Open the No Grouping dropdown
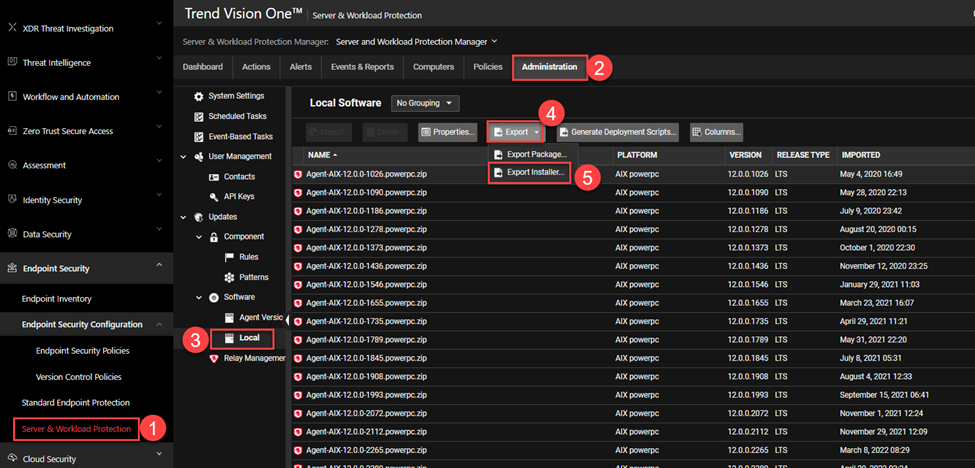The width and height of the screenshot is (975, 468). pos(425,103)
